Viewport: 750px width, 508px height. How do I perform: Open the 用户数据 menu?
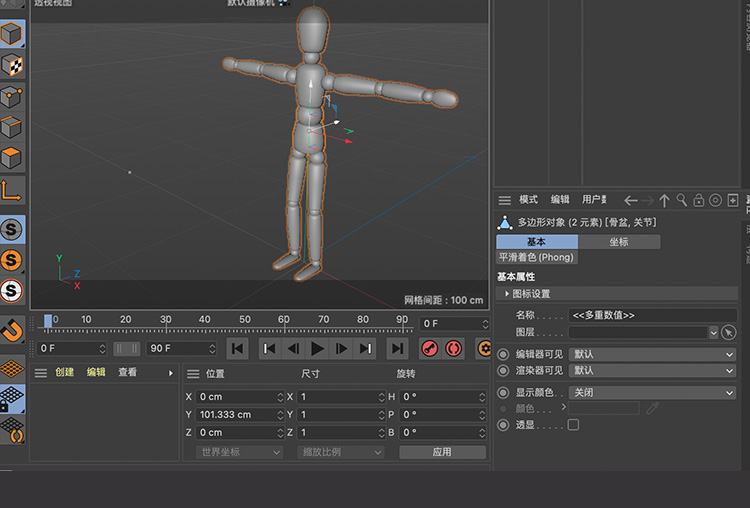pyautogui.click(x=594, y=200)
